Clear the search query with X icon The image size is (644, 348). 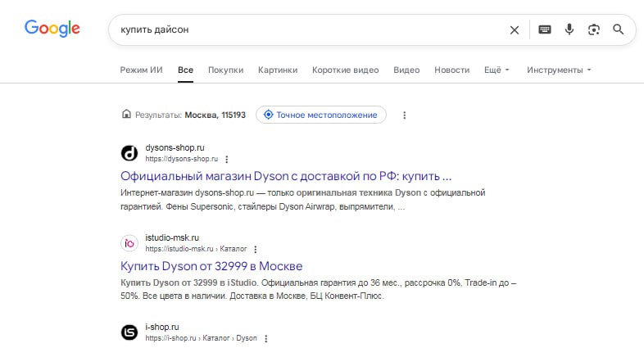point(515,29)
